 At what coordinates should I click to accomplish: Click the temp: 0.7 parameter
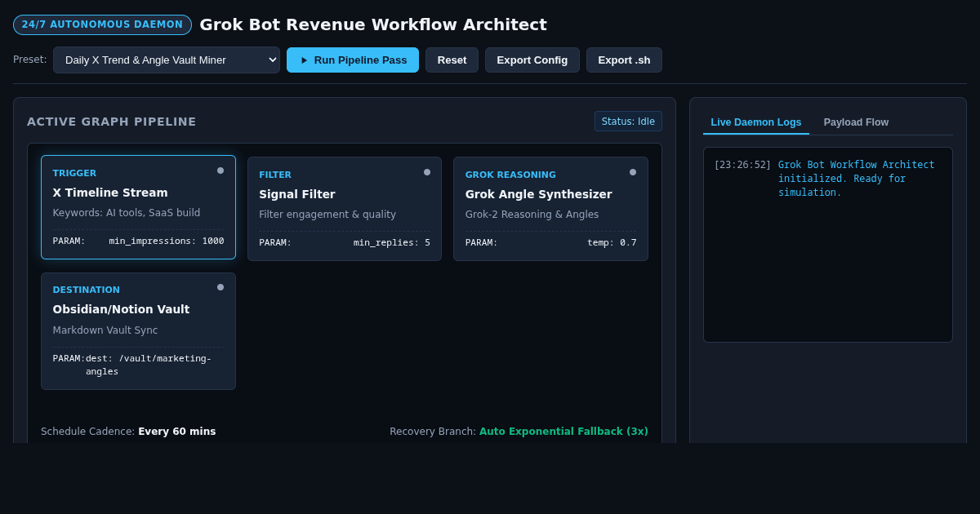[612, 242]
